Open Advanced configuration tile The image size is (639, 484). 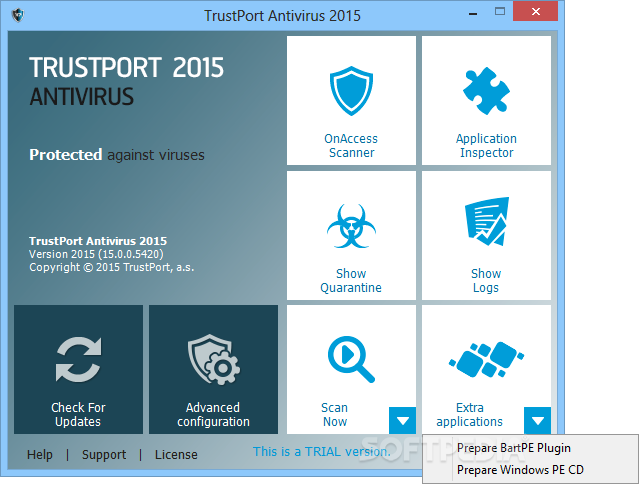click(x=213, y=370)
